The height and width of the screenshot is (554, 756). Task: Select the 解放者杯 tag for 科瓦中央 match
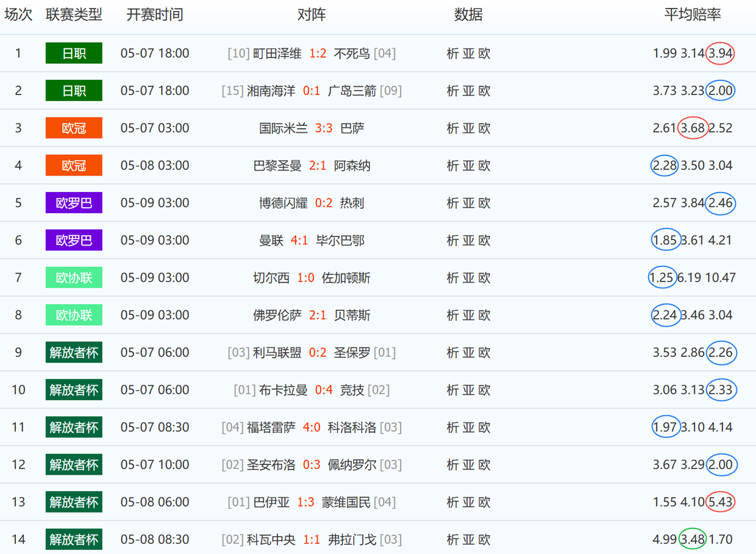point(74,539)
